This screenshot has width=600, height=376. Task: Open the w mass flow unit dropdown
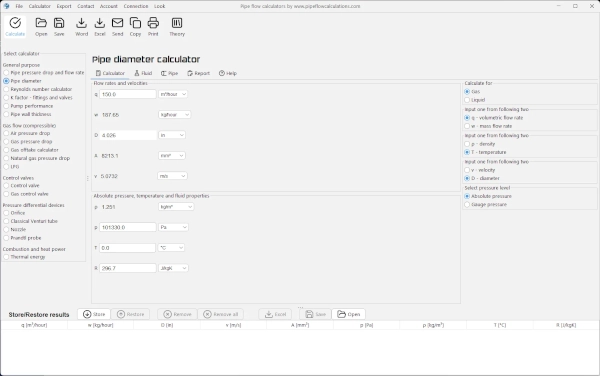coord(174,114)
